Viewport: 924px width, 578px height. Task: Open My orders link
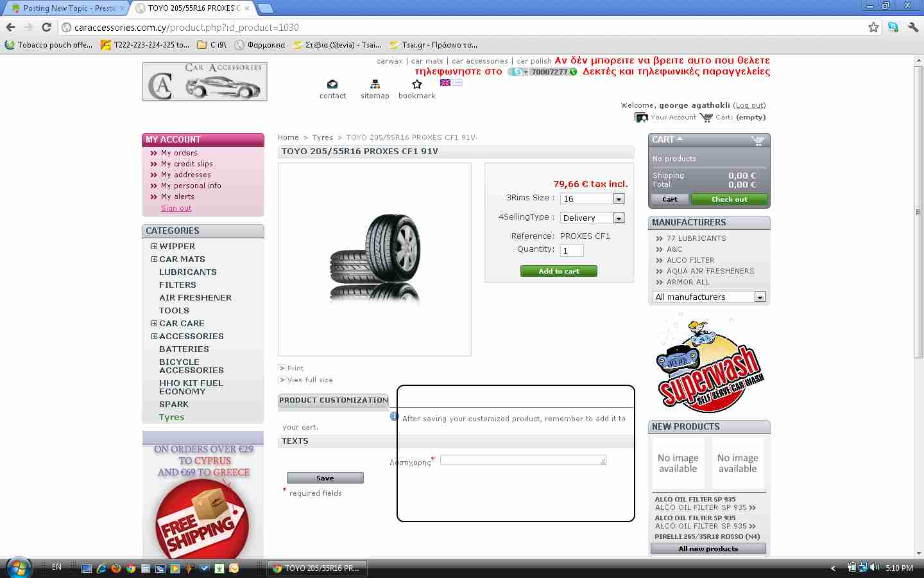tap(179, 153)
